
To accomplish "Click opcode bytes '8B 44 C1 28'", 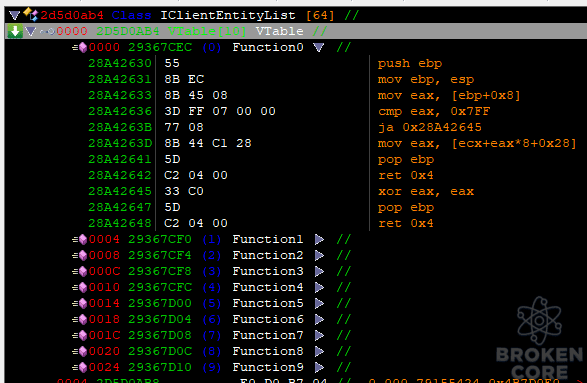I will (x=208, y=144).
